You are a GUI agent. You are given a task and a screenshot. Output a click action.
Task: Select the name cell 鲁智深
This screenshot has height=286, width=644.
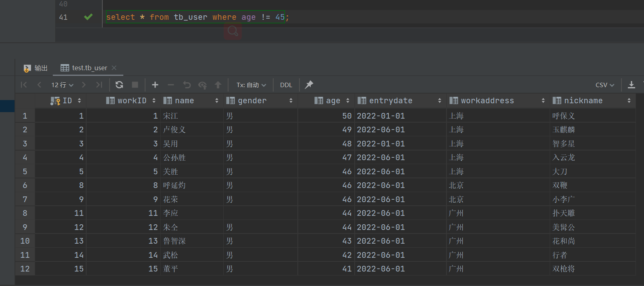[192, 241]
